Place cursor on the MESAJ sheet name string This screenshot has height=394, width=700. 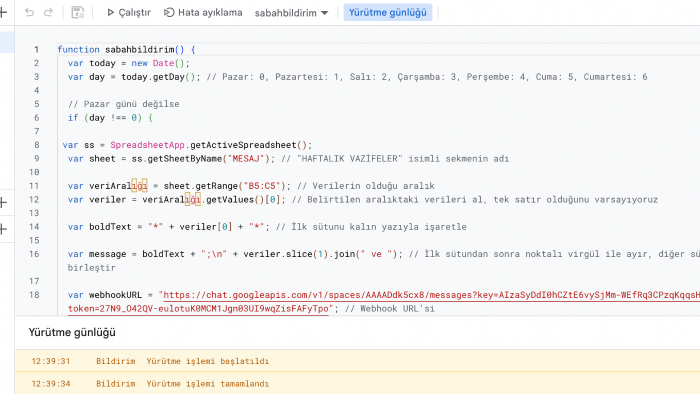[246, 158]
